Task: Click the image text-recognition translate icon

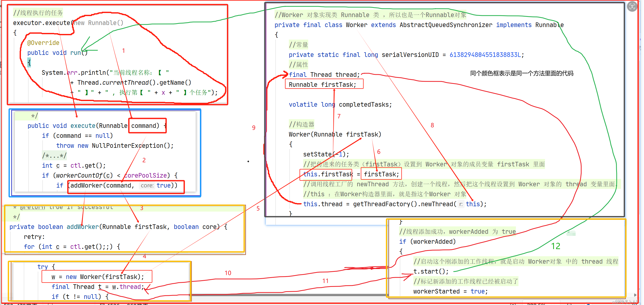Action: click(x=632, y=6)
